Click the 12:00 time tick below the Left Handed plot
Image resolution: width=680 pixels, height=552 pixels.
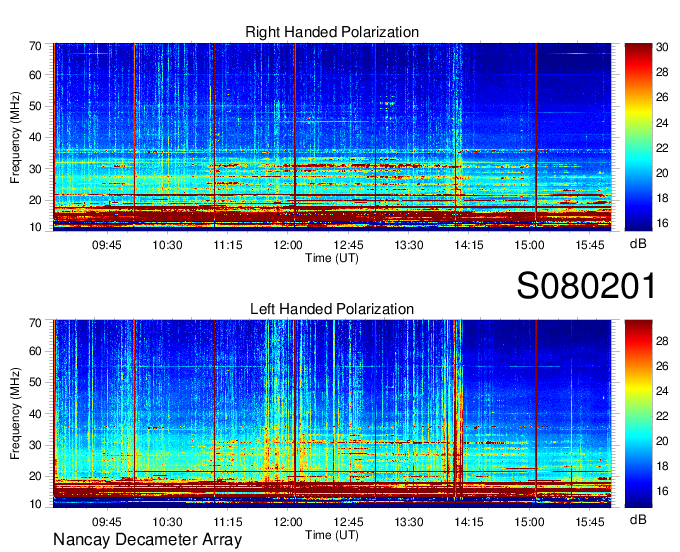288,522
